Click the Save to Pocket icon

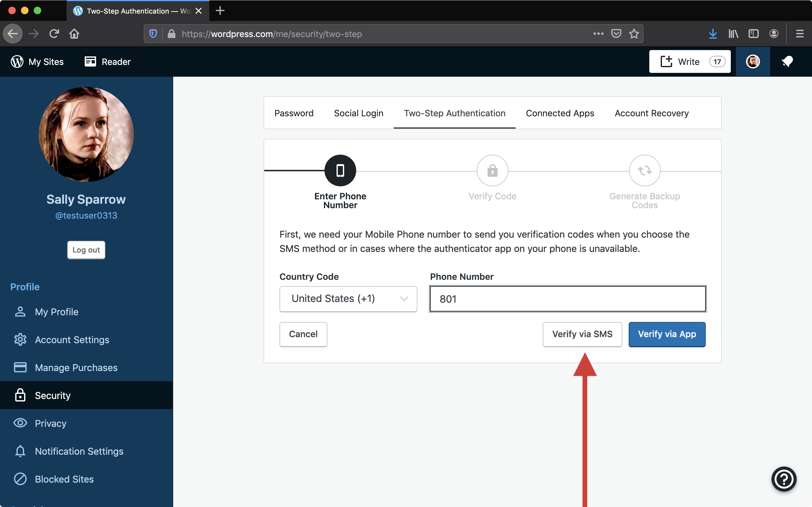tap(616, 34)
